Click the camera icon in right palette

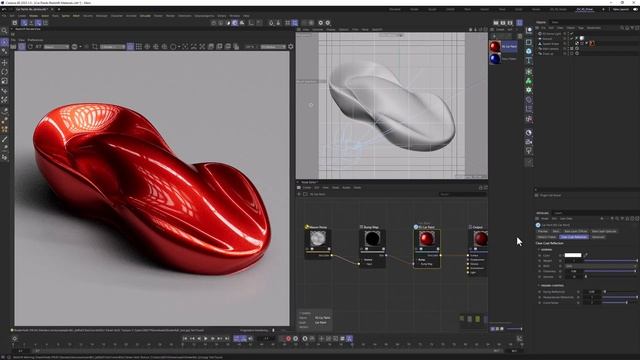coord(529,142)
